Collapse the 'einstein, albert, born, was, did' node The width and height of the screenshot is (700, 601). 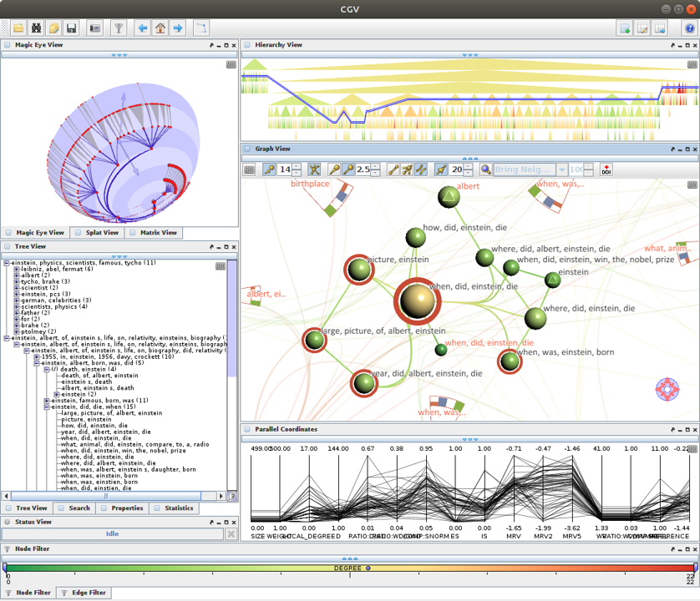point(37,363)
